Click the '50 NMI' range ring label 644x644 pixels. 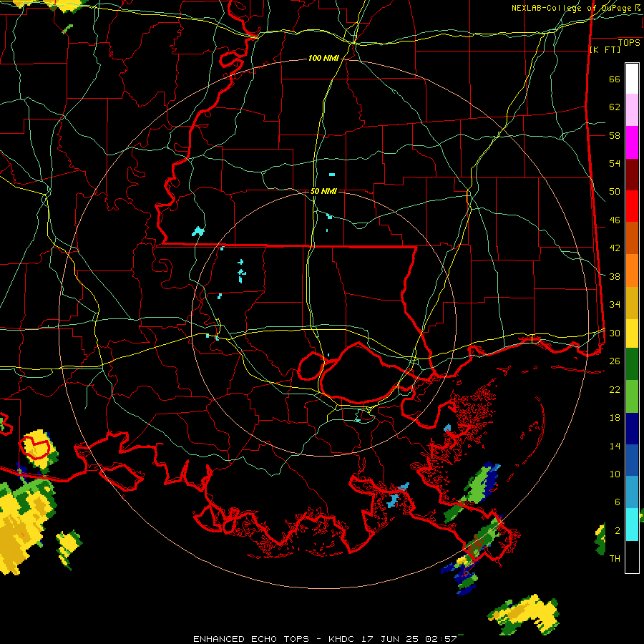tap(323, 191)
